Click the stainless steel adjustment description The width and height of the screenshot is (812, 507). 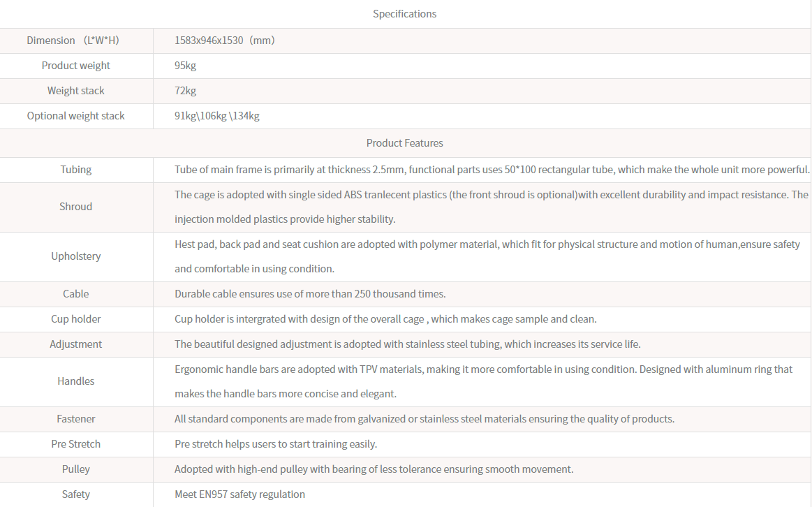407,344
